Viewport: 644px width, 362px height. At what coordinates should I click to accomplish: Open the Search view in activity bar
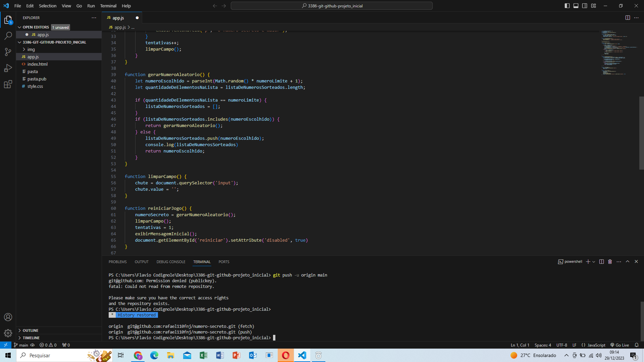click(x=8, y=36)
